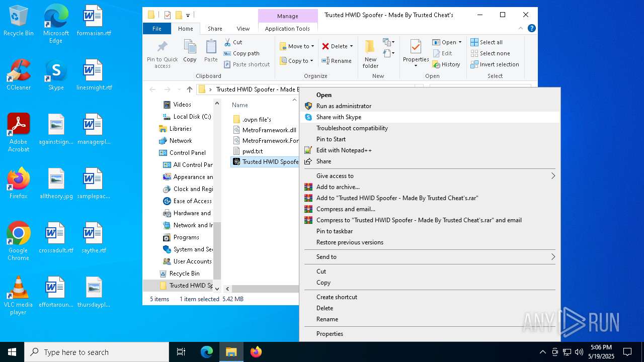This screenshot has width=644, height=362.
Task: Select Local Disk (C:) in navigation pane
Action: 187,117
